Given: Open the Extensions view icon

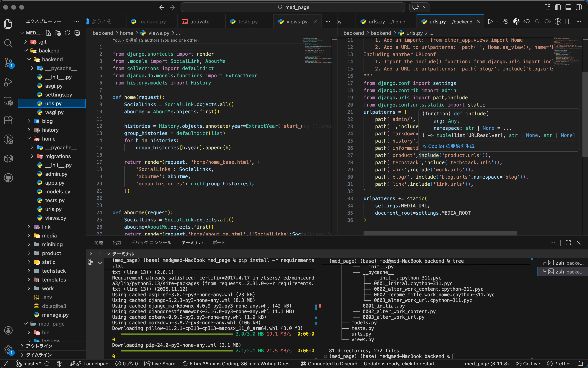Looking at the screenshot, I should [8, 120].
